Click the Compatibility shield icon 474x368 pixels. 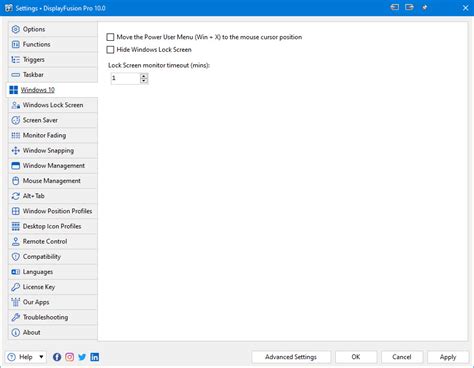15,257
